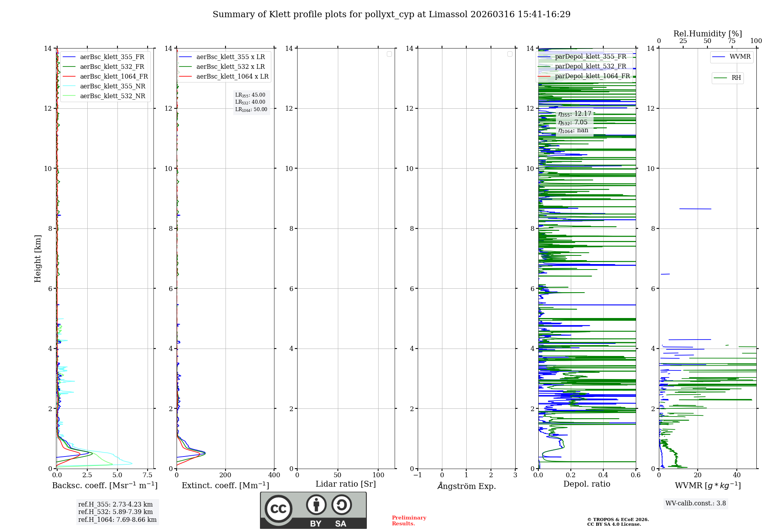
Task: Click the BY attribution person icon
Action: 316,505
